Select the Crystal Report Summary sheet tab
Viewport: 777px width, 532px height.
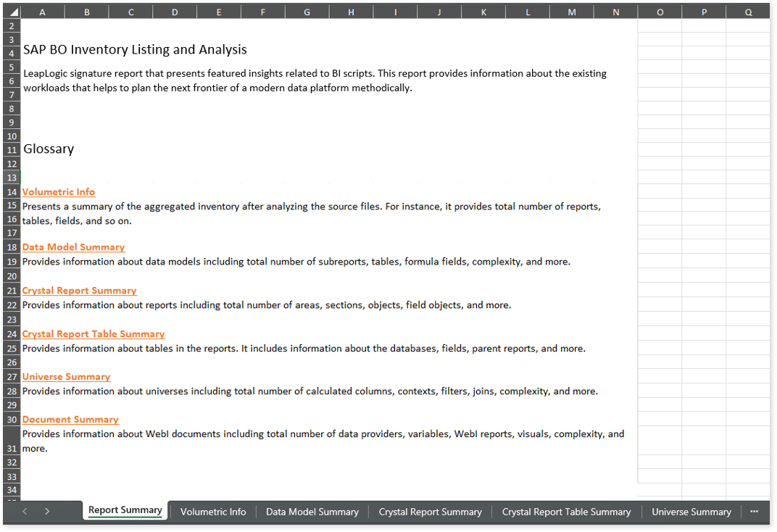coord(430,512)
